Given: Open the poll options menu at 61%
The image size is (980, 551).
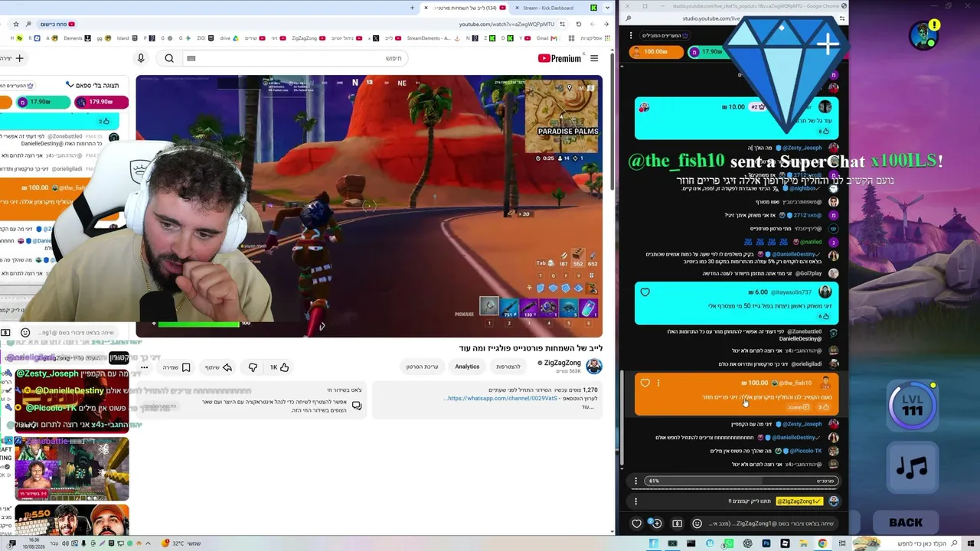Looking at the screenshot, I should click(635, 481).
